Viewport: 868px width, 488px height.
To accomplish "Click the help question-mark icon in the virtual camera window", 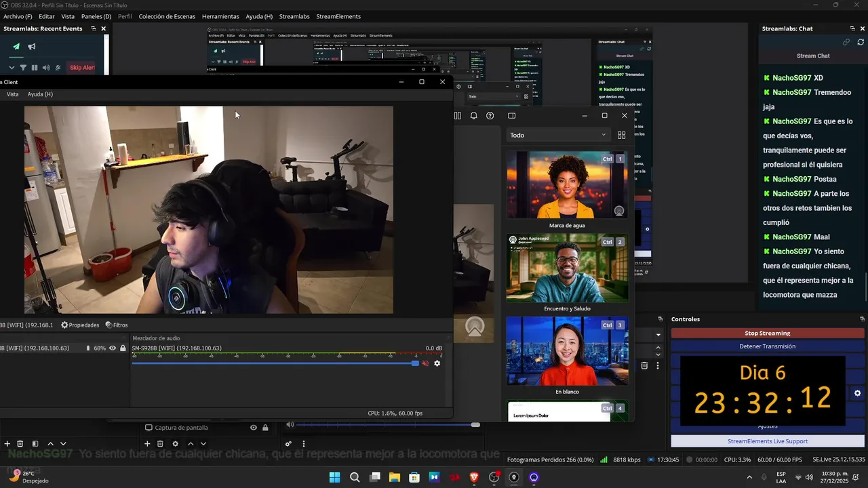I will click(x=490, y=116).
